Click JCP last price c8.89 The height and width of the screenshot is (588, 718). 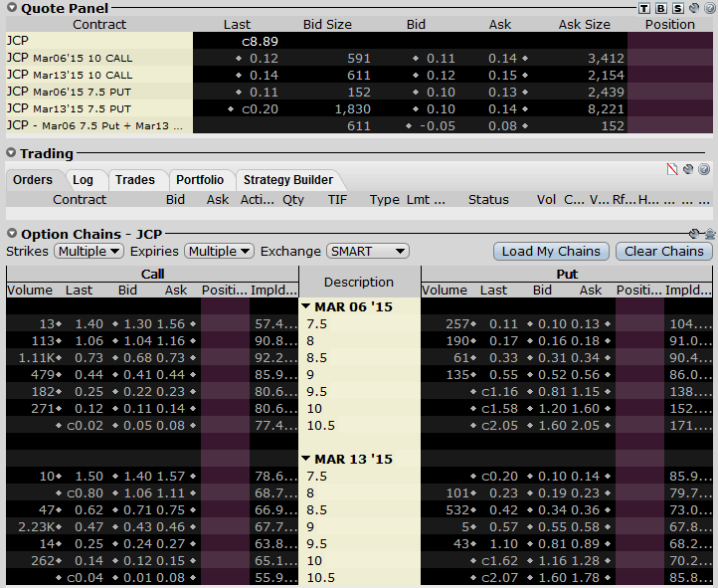pos(260,41)
